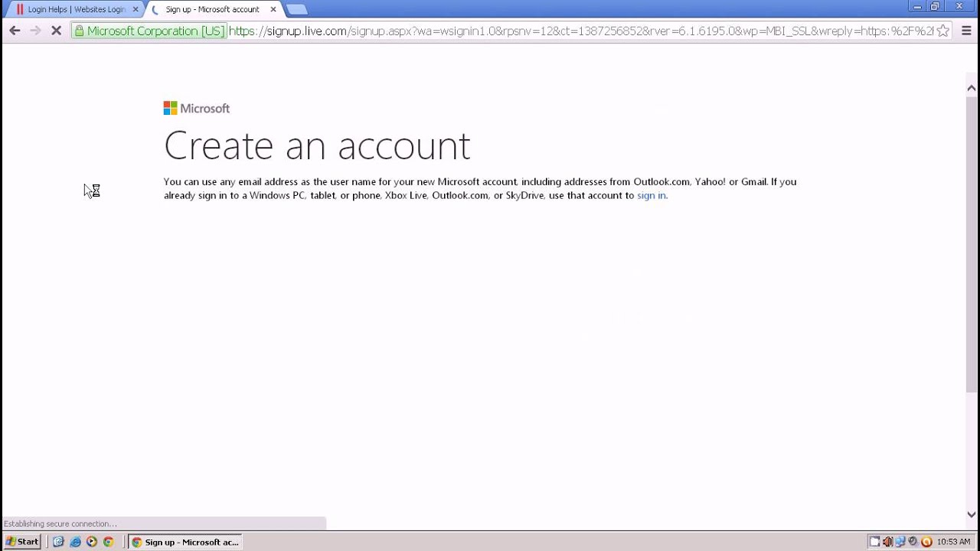The image size is (980, 551).
Task: Click the green padlock Microsoft Corporation badge
Action: coord(149,31)
